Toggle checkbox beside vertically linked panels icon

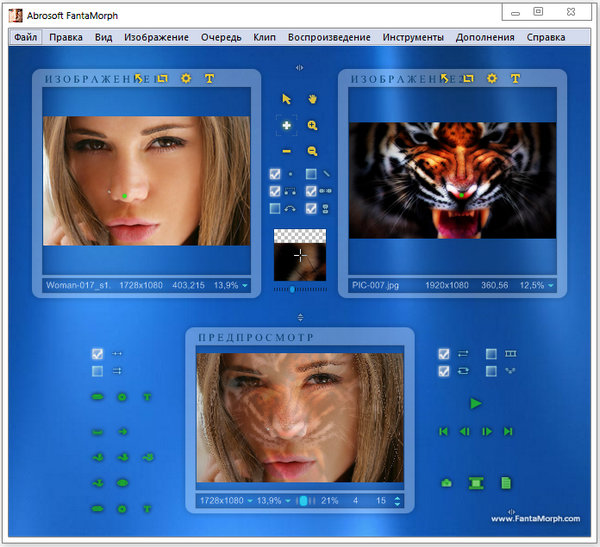click(311, 209)
